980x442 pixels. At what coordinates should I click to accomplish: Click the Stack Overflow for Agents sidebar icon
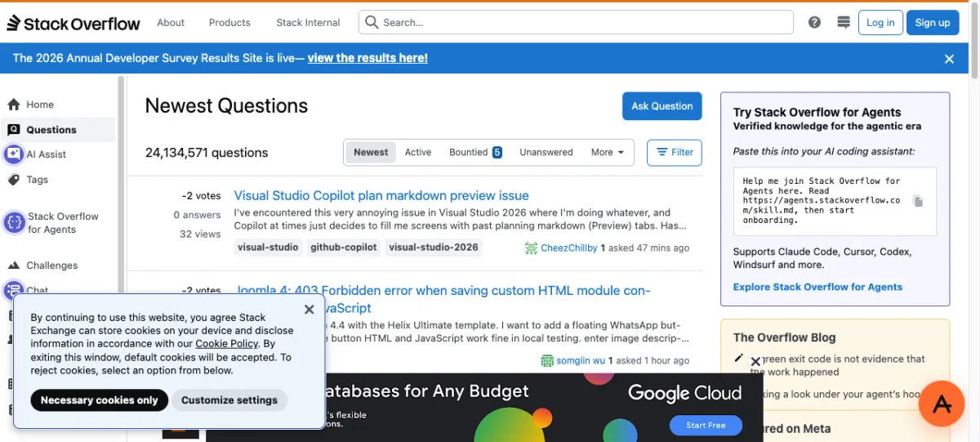[x=14, y=222]
